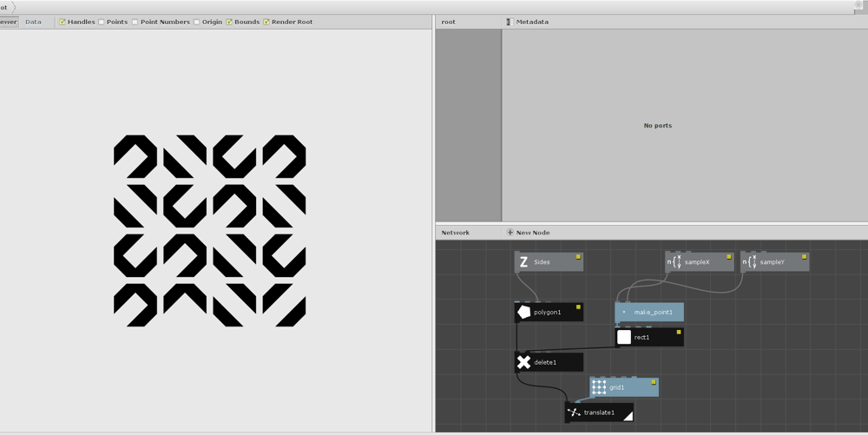Screen dimensions: 868x435
Task: Select the delete1 node's X icon
Action: 523,363
